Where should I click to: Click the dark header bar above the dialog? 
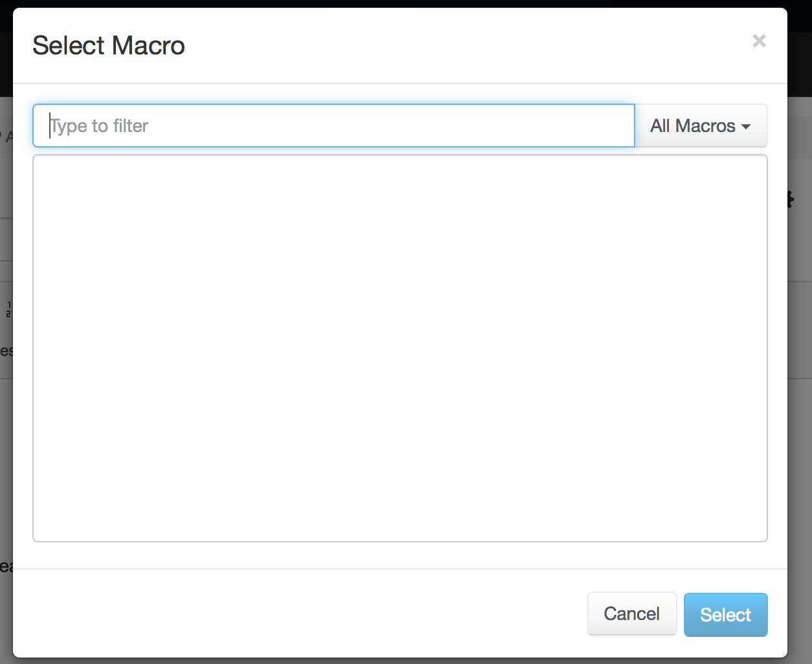[x=406, y=4]
